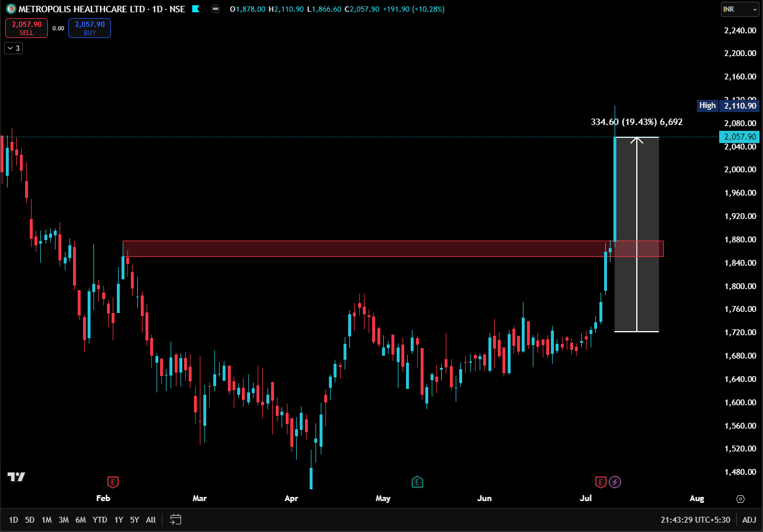Click the red SELL button

click(x=26, y=28)
